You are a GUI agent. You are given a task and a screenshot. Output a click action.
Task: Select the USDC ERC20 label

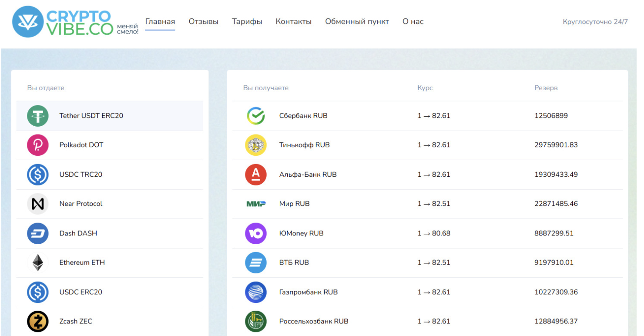pyautogui.click(x=81, y=292)
